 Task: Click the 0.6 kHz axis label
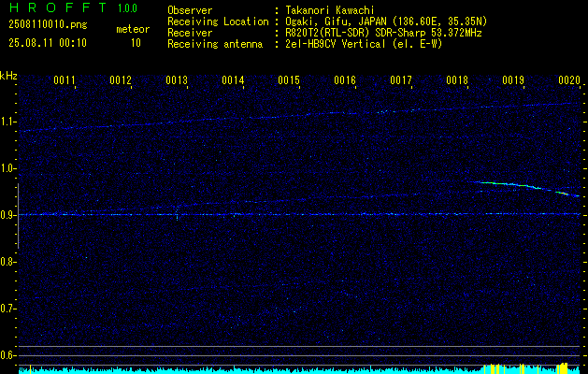(7, 355)
